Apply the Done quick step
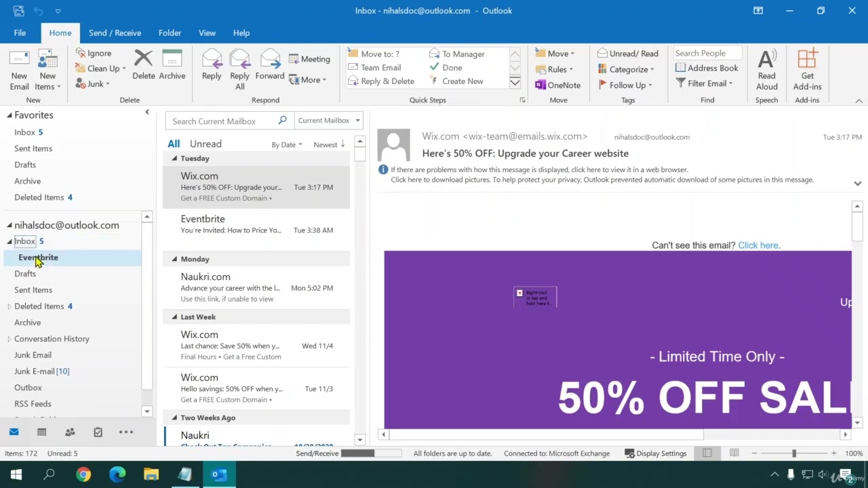The image size is (868, 488). coord(446,68)
